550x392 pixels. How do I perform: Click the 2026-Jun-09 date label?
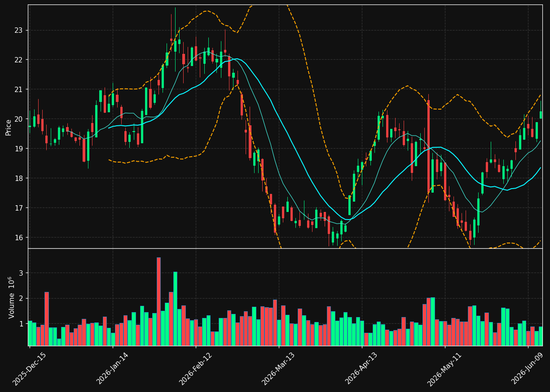point(528,368)
